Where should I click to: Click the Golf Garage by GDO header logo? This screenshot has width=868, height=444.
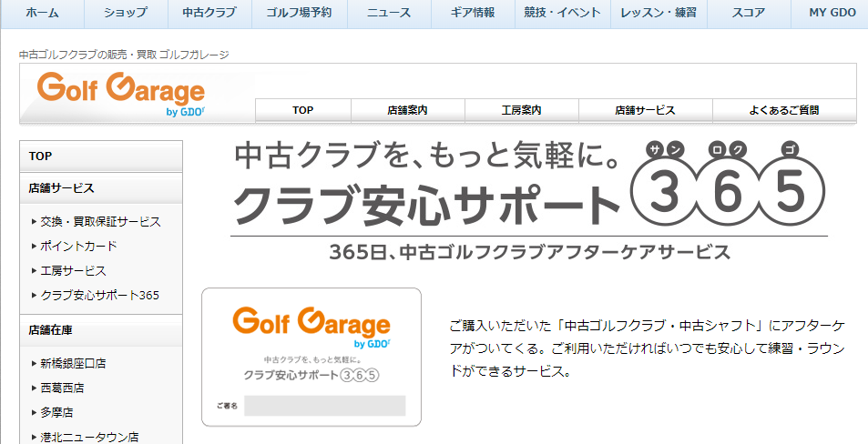(x=121, y=94)
